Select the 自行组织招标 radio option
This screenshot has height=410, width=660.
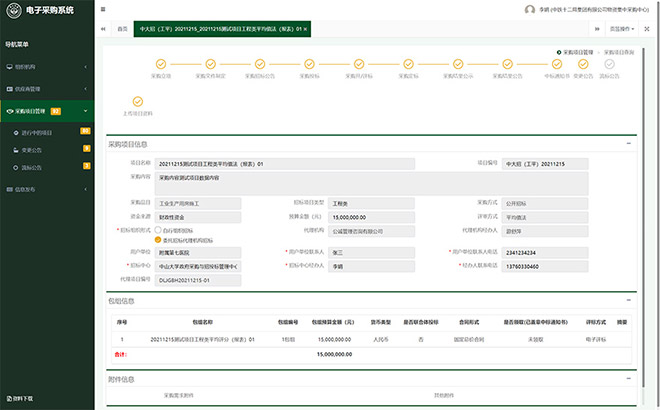156,230
